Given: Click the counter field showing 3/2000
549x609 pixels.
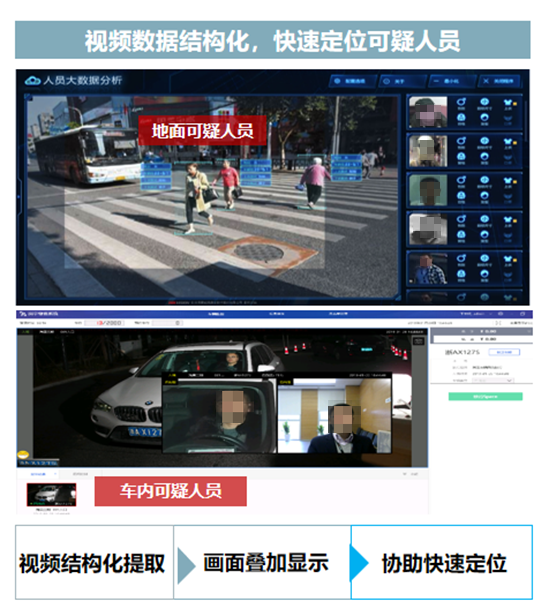Looking at the screenshot, I should (104, 323).
